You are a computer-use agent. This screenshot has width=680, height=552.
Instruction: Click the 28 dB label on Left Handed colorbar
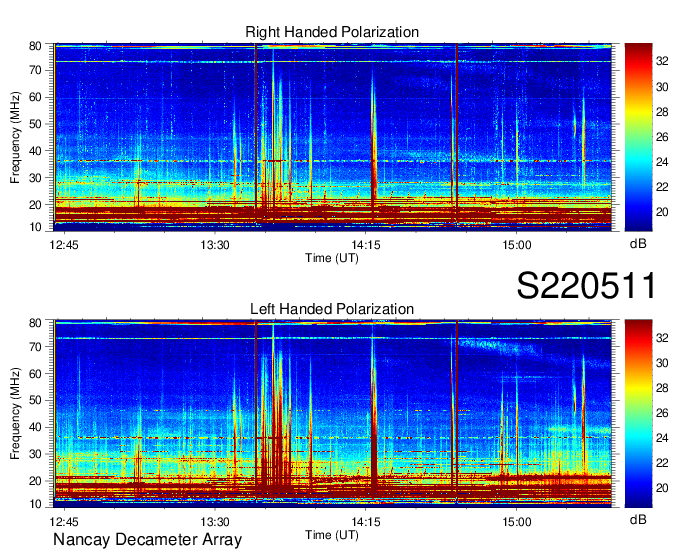(x=662, y=388)
